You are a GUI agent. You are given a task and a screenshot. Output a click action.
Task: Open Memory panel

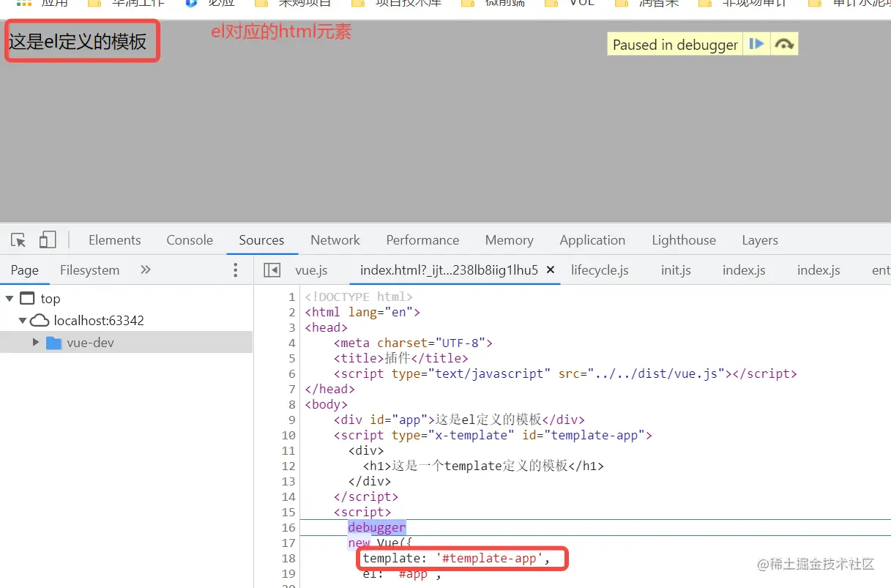coord(509,240)
